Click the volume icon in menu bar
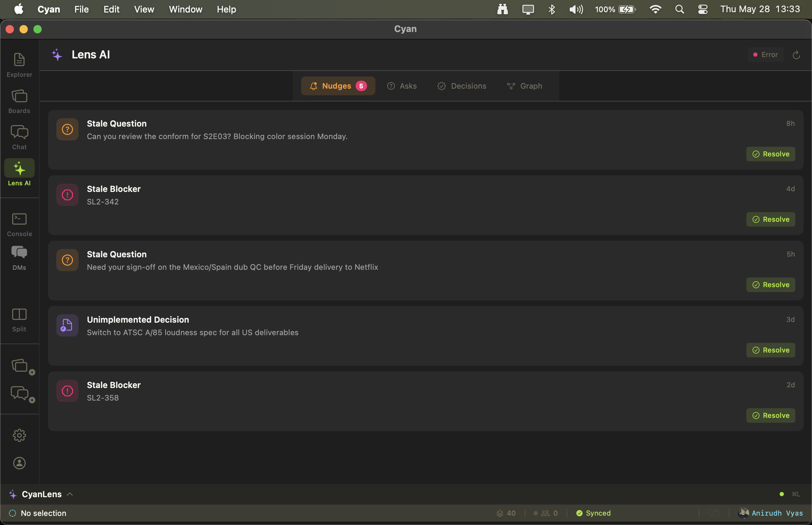This screenshot has height=525, width=812. [576, 9]
